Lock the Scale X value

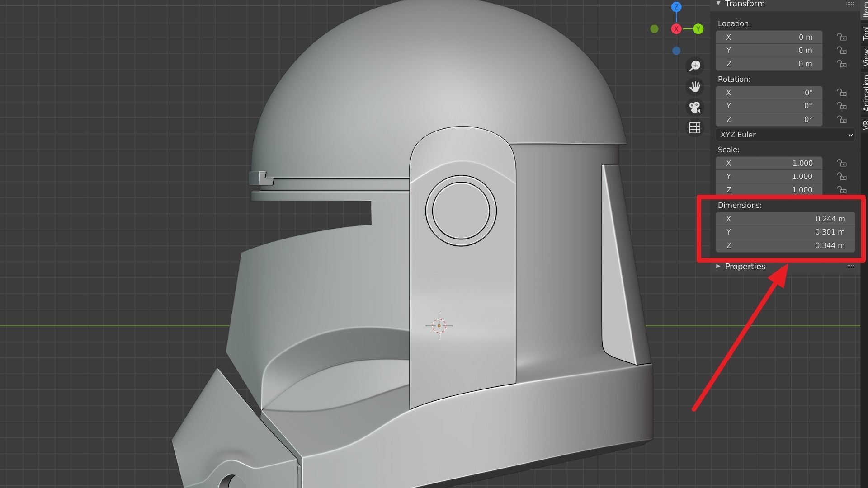pos(841,163)
